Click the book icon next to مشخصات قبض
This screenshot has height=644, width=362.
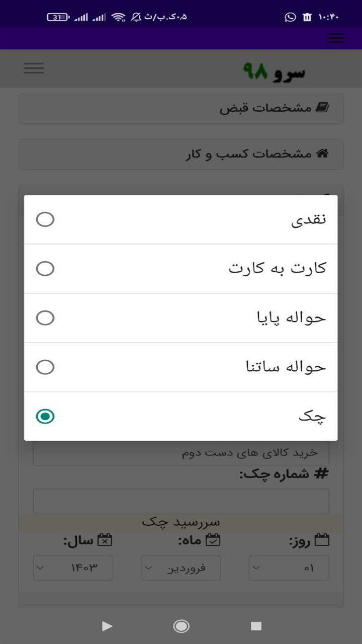coord(322,108)
